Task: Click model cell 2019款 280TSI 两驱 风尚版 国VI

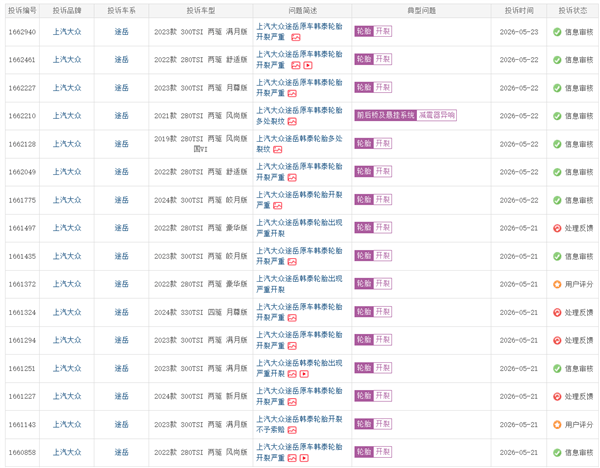Action: (201, 144)
